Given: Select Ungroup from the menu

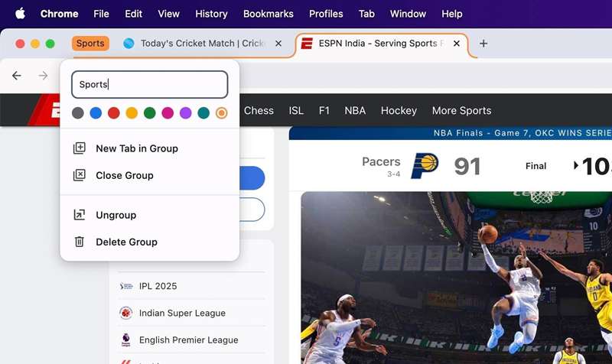Looking at the screenshot, I should pos(149,215).
